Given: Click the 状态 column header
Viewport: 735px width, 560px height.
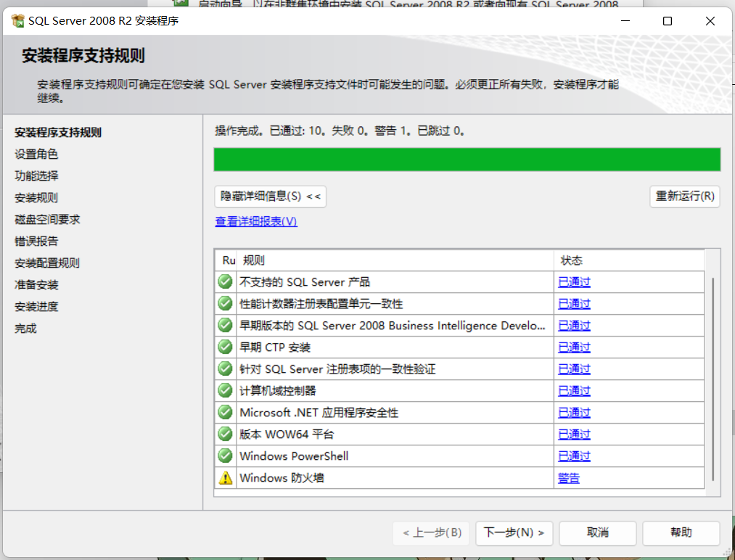Looking at the screenshot, I should pos(628,260).
